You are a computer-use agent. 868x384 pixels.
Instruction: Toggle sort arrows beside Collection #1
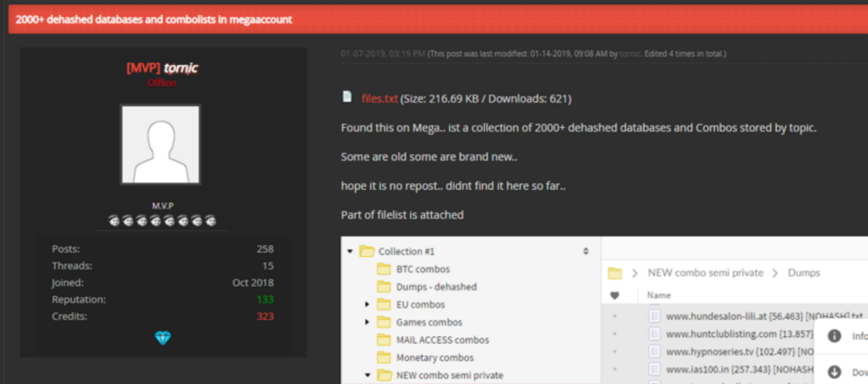(586, 252)
